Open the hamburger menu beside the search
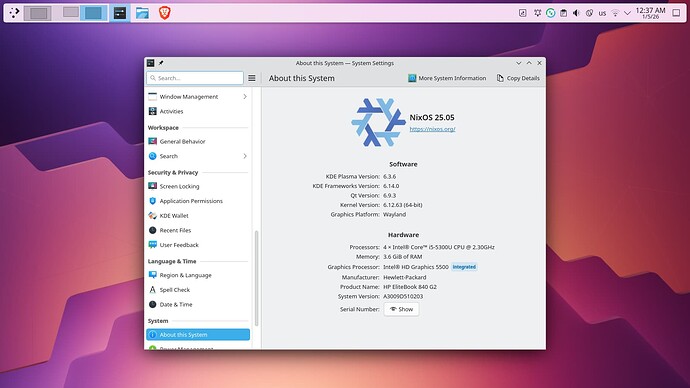The height and width of the screenshot is (388, 690). pyautogui.click(x=252, y=78)
